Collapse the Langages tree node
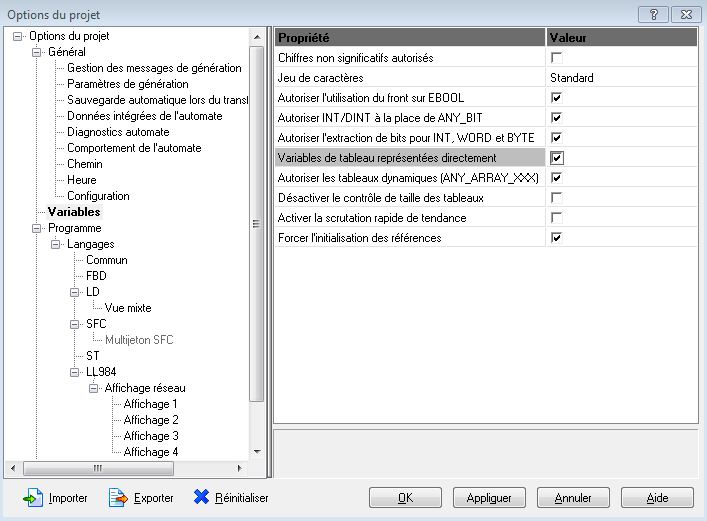707x521 pixels. [x=56, y=244]
